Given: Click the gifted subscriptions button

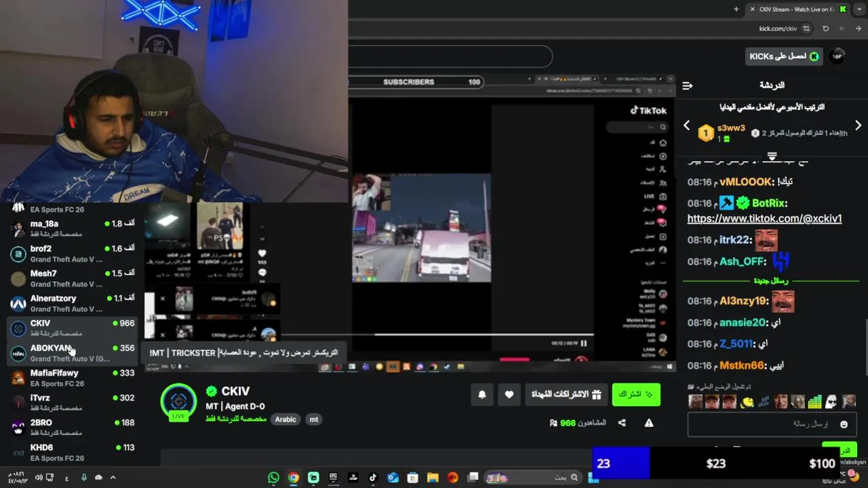Looking at the screenshot, I should tap(566, 394).
